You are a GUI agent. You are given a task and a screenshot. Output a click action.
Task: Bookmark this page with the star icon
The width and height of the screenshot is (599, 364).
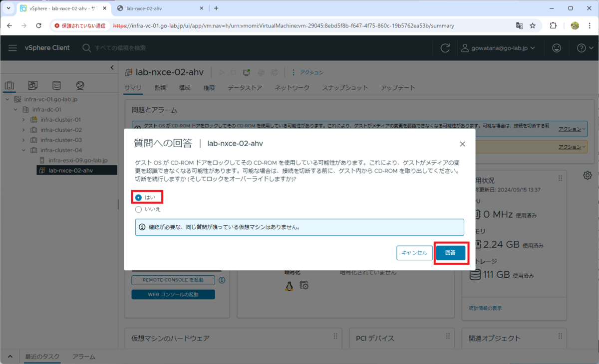(x=533, y=25)
